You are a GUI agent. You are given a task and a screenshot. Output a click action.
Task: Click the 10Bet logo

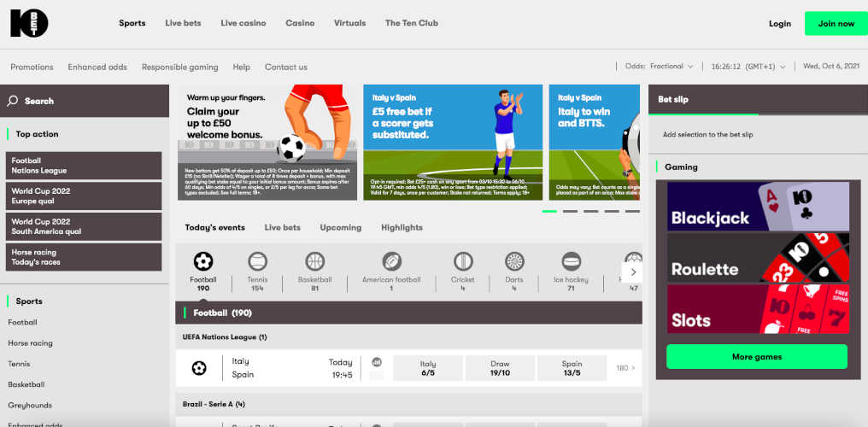coord(29,23)
